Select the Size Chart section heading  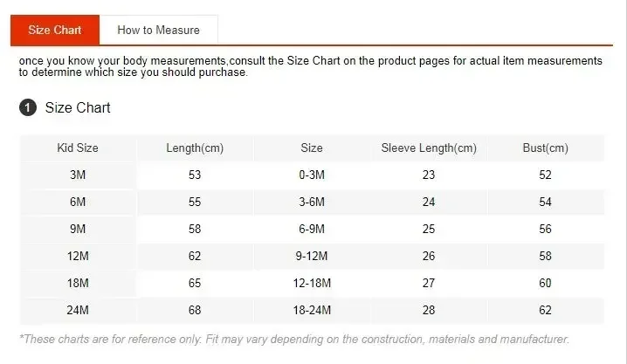point(78,108)
